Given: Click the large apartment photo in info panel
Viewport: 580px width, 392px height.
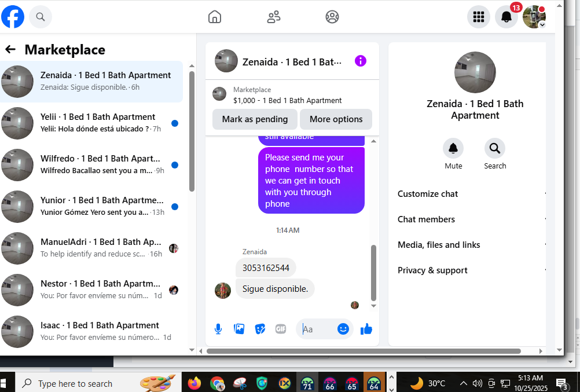Looking at the screenshot, I should click(x=475, y=72).
